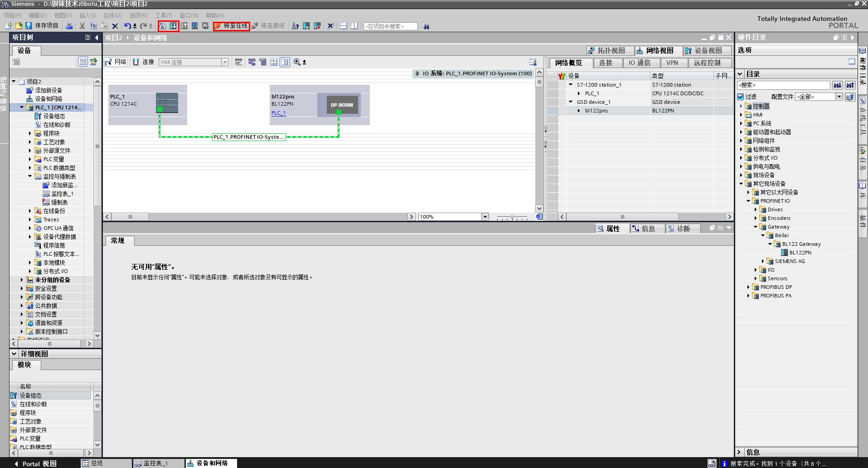Click the zoom slider in network view

coord(512,217)
